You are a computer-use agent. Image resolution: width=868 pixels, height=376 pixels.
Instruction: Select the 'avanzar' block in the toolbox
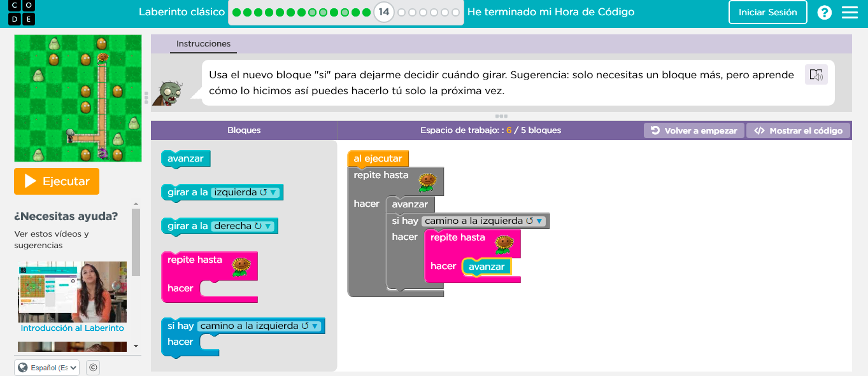tap(185, 158)
